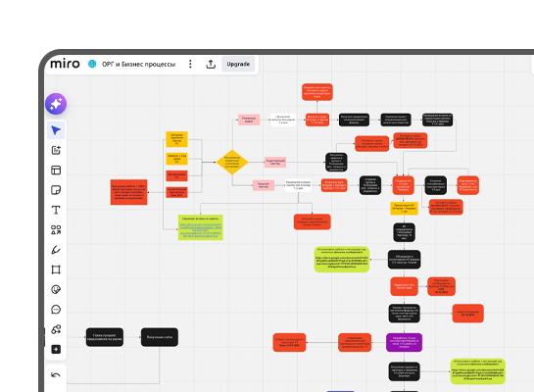The width and height of the screenshot is (534, 392).
Task: Select the Frame tool
Action: point(56,269)
